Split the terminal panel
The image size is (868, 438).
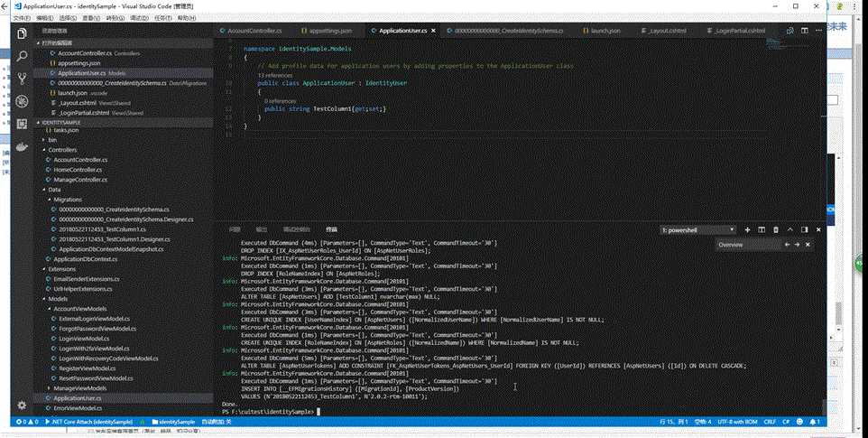click(x=762, y=229)
